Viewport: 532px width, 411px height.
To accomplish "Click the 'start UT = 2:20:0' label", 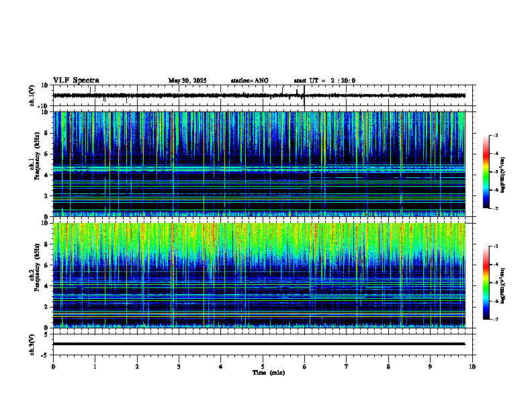I will 324,81.
